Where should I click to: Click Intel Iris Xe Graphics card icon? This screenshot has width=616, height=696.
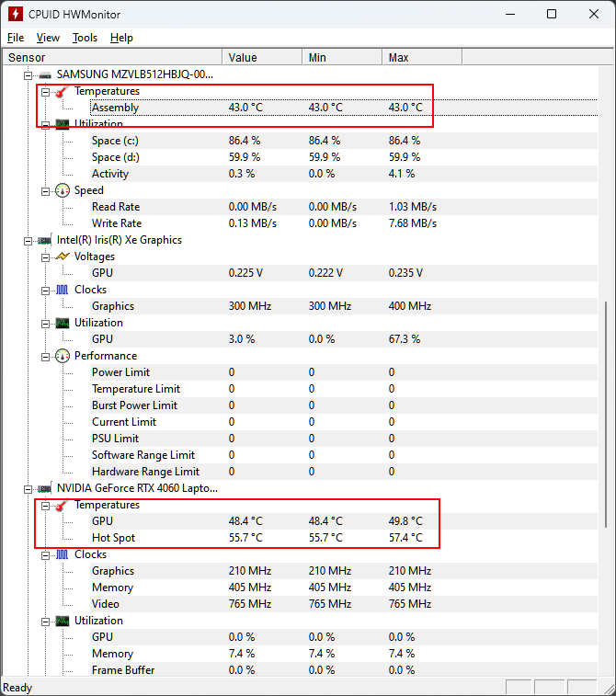[x=45, y=240]
